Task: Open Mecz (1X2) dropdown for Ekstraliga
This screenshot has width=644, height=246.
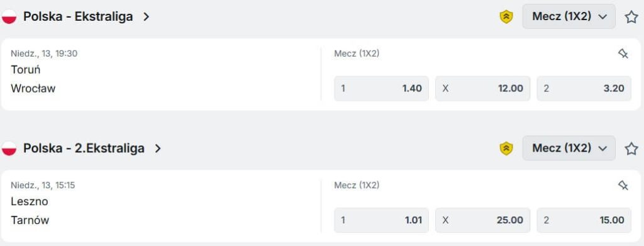Action: tap(569, 16)
